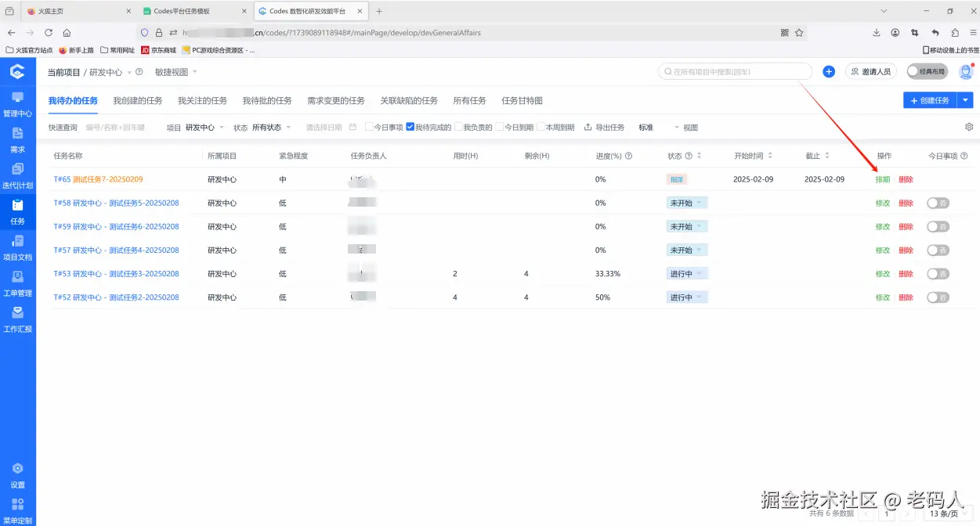Open a new browser tab
This screenshot has height=526, width=980.
(x=379, y=11)
